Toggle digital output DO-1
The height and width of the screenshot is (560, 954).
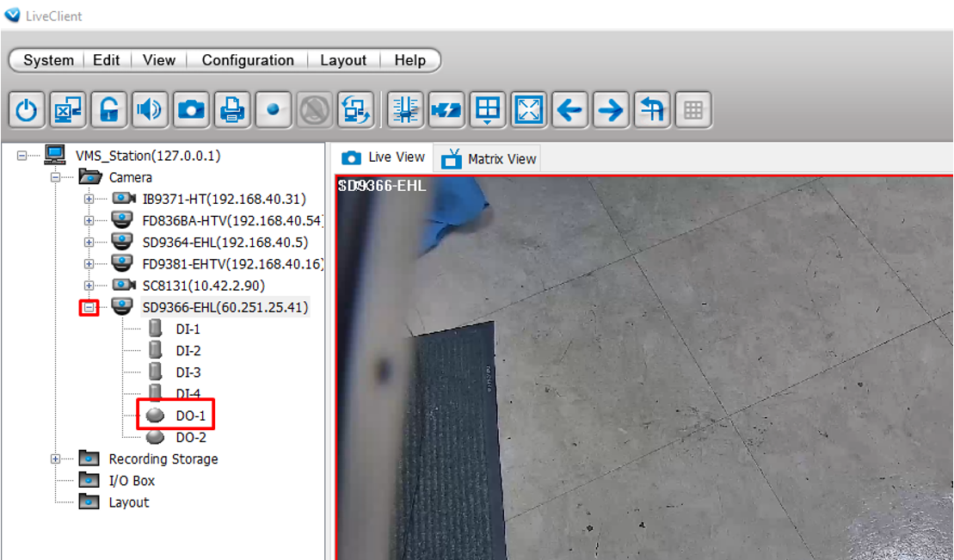(190, 415)
